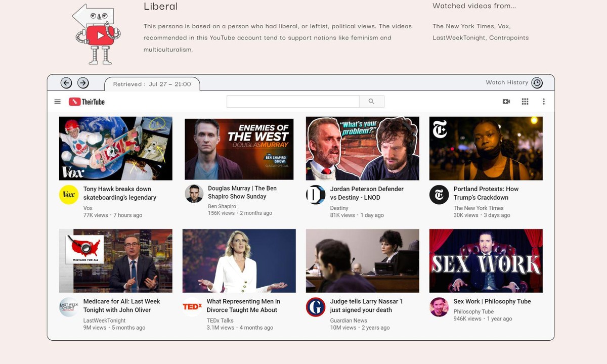Click the search magnifier button
Image resolution: width=607 pixels, height=364 pixels.
372,102
